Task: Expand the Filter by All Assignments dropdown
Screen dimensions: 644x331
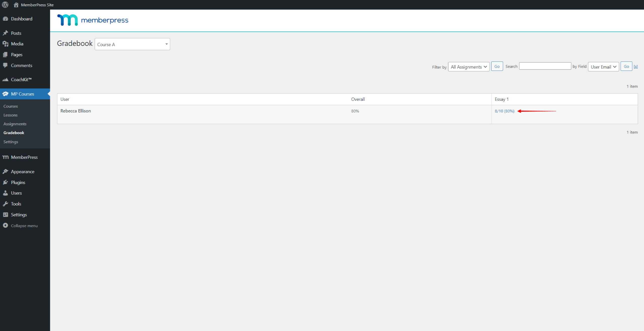Action: [x=468, y=66]
